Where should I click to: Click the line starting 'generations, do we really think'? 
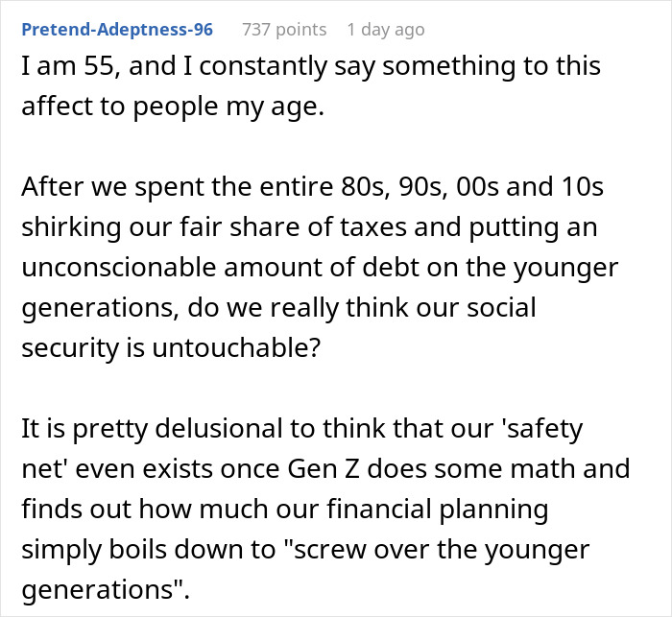coord(278,308)
